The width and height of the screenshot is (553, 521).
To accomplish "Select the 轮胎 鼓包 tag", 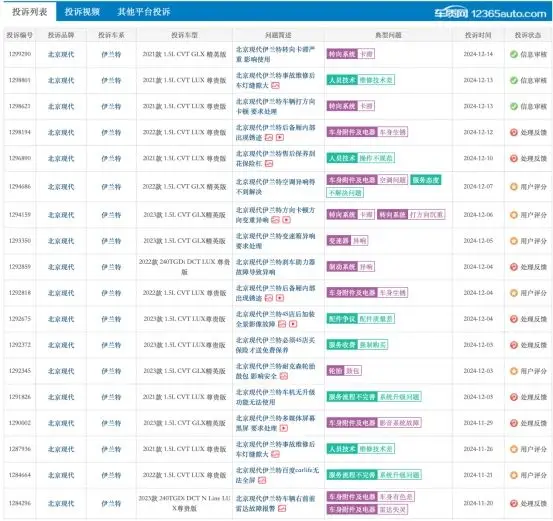I will pos(344,371).
